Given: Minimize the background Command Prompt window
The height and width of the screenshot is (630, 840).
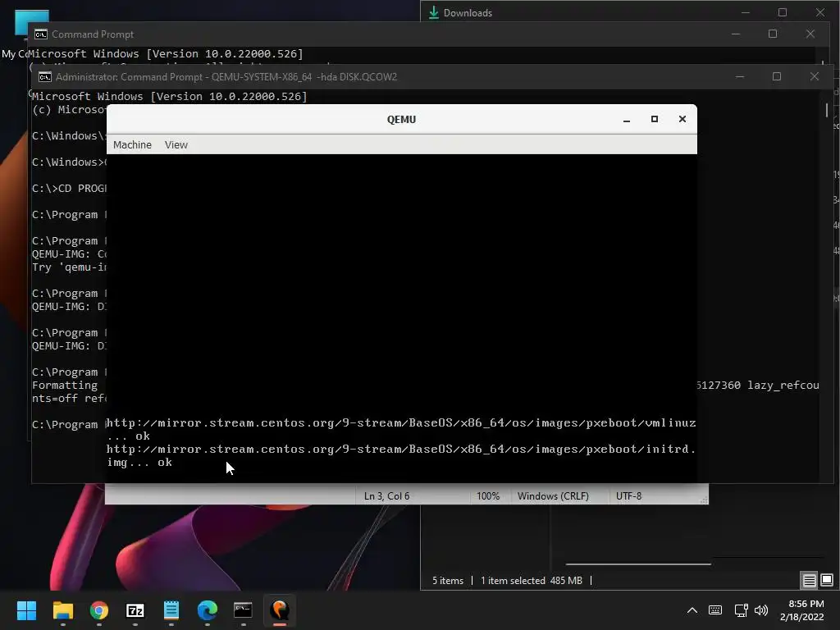Looking at the screenshot, I should [736, 34].
